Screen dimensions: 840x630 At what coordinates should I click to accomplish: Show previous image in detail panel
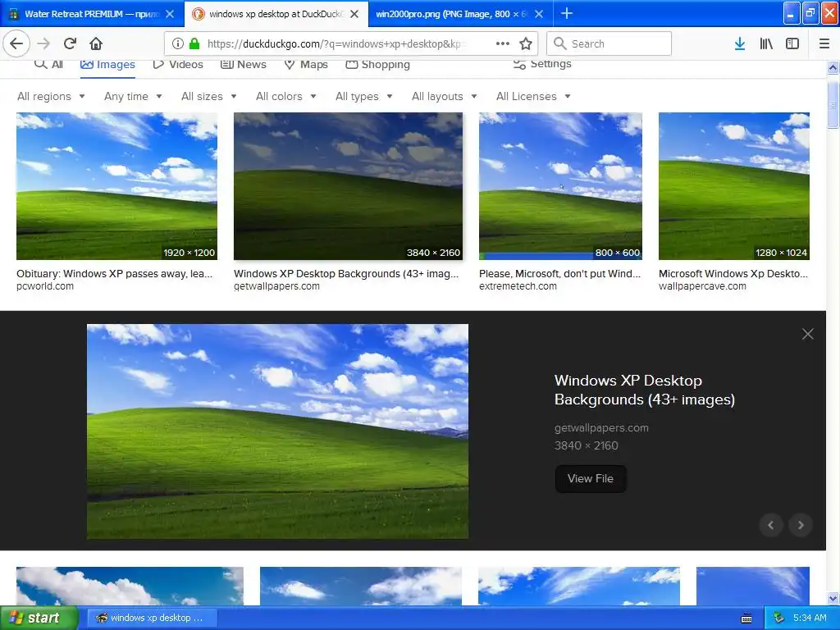[x=771, y=525]
